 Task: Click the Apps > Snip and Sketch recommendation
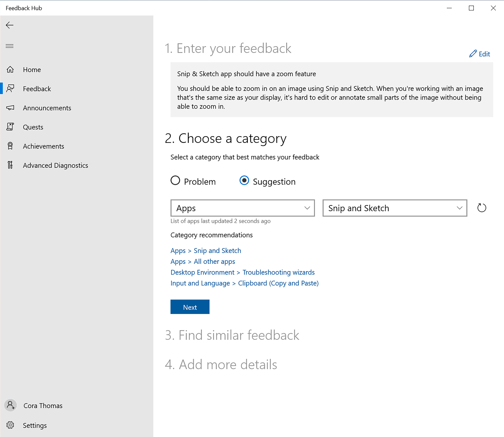[206, 250]
